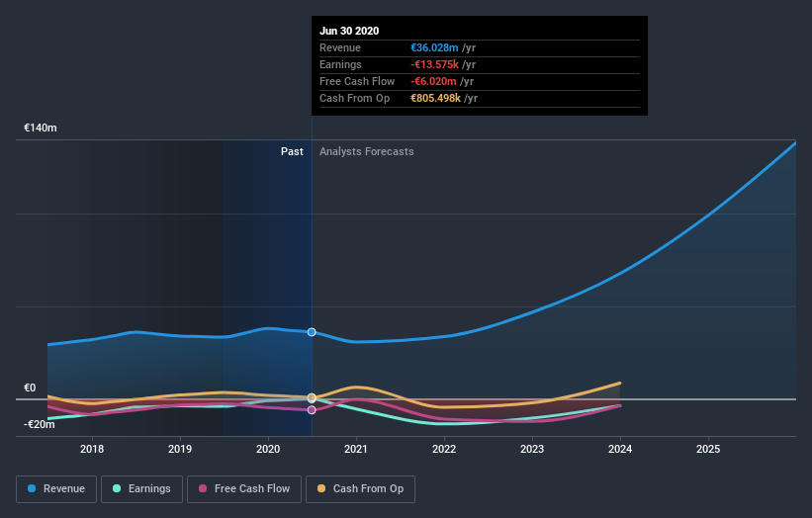Toggle the Earnings series legend button
The image size is (812, 518).
[x=141, y=489]
